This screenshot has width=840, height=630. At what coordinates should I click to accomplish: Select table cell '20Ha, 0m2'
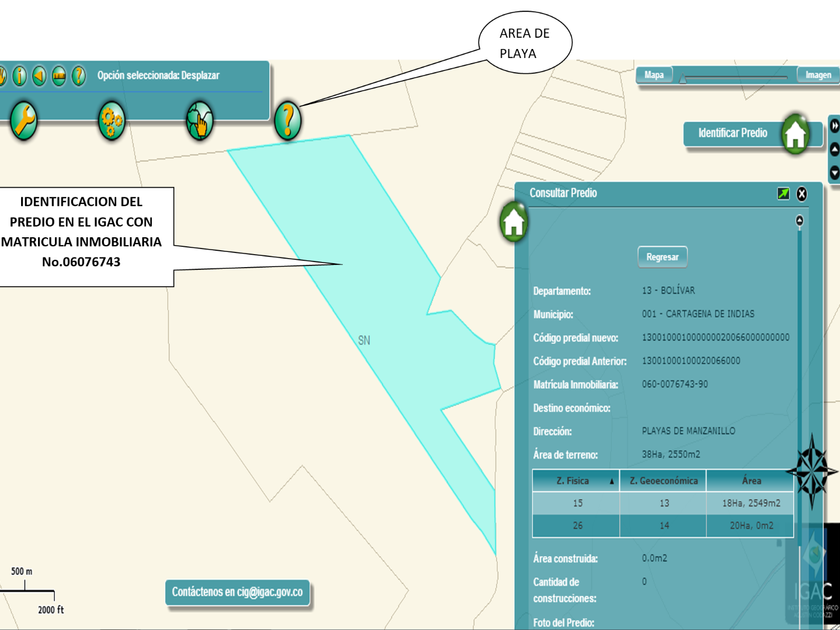pyautogui.click(x=751, y=526)
